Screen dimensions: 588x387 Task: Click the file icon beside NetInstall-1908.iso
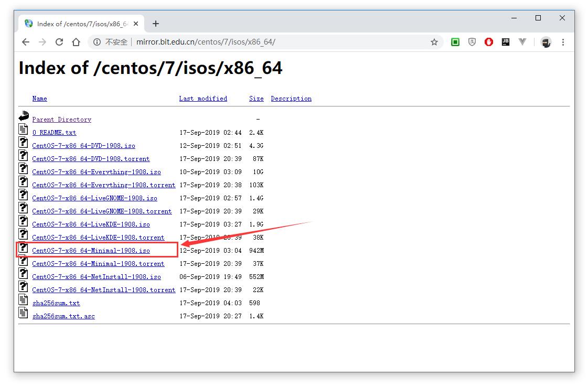point(23,273)
